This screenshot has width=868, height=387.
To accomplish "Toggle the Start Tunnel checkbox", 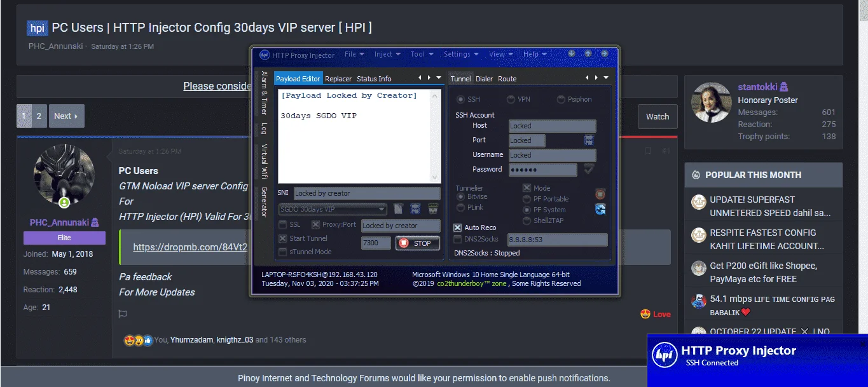I will 282,238.
